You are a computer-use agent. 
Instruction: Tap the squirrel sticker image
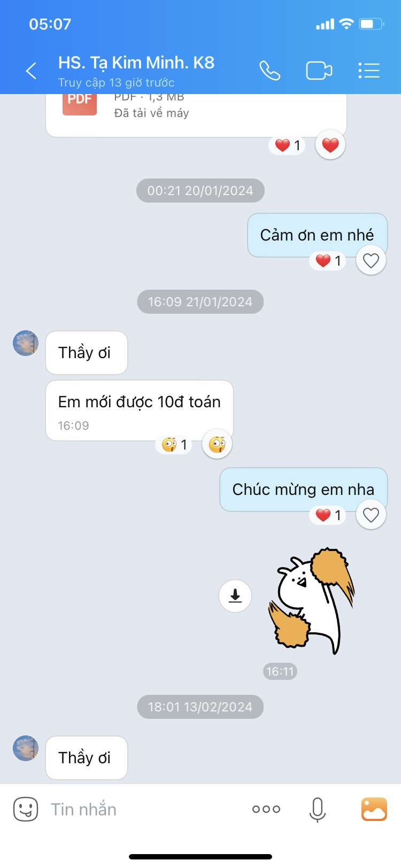[312, 601]
